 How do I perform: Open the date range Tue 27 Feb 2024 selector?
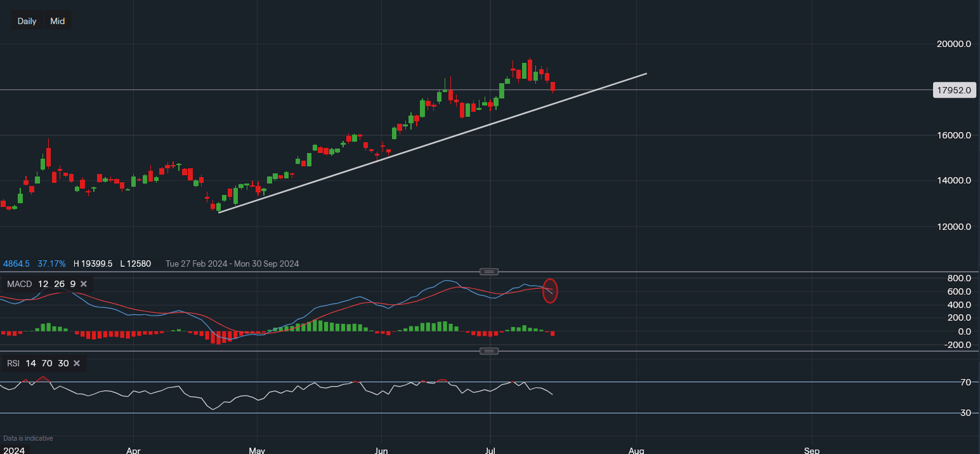tap(197, 264)
